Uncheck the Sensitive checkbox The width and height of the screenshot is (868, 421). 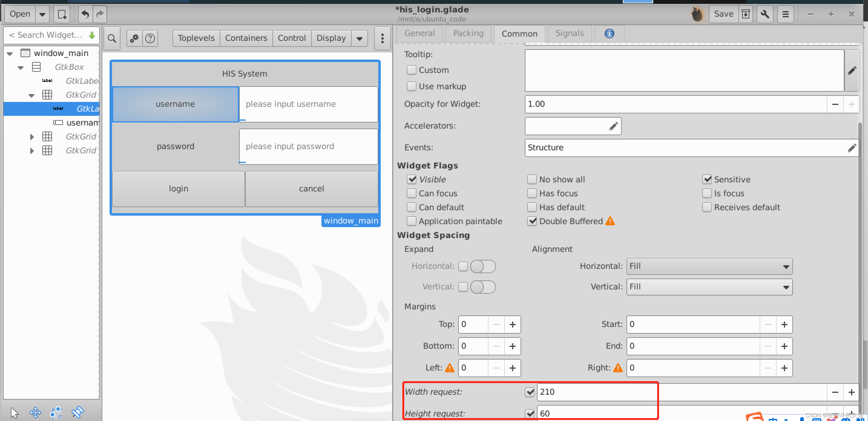pos(707,180)
